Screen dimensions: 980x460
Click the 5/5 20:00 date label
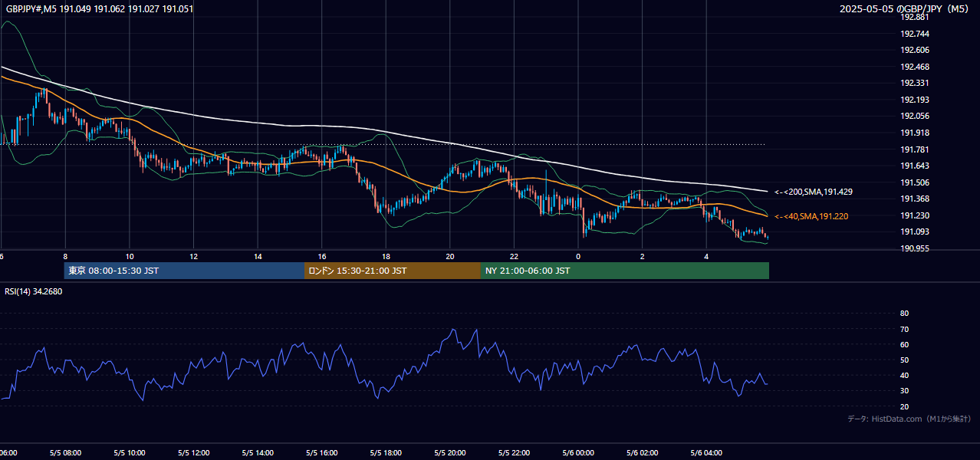450,453
